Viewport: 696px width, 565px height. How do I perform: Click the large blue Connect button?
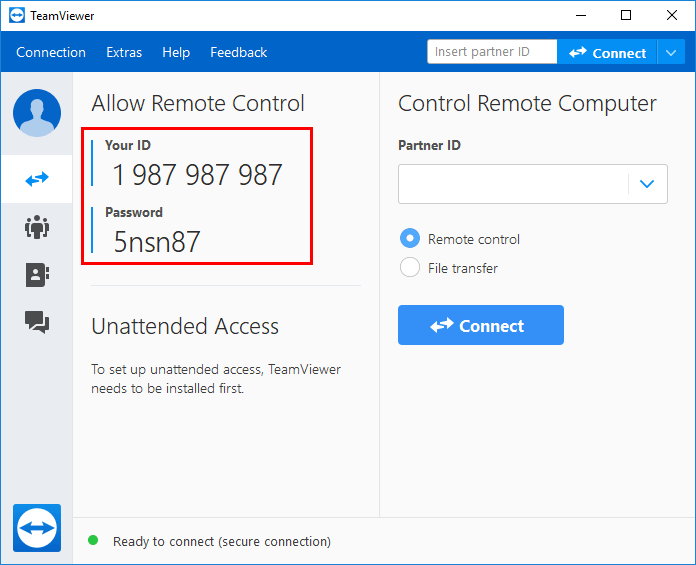point(481,325)
